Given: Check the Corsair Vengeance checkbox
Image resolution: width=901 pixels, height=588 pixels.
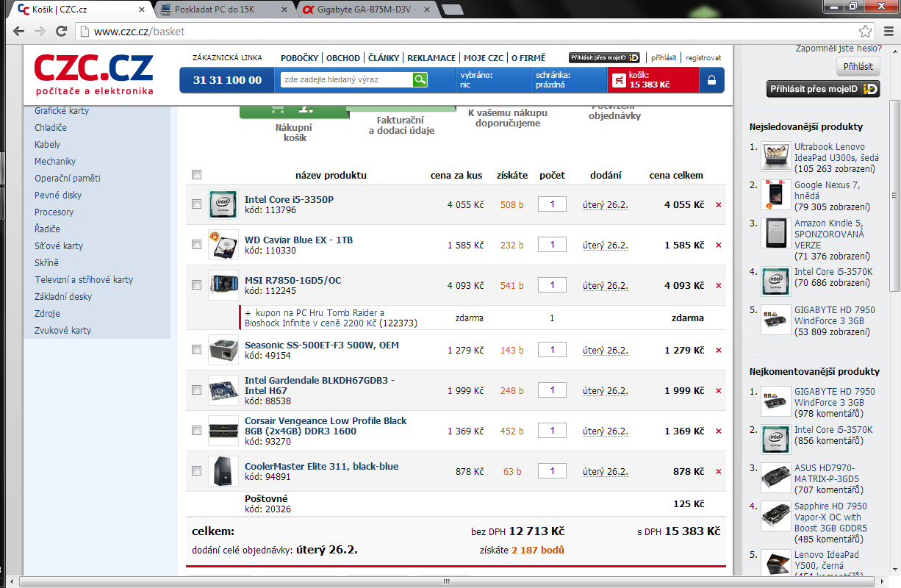Looking at the screenshot, I should pyautogui.click(x=196, y=431).
